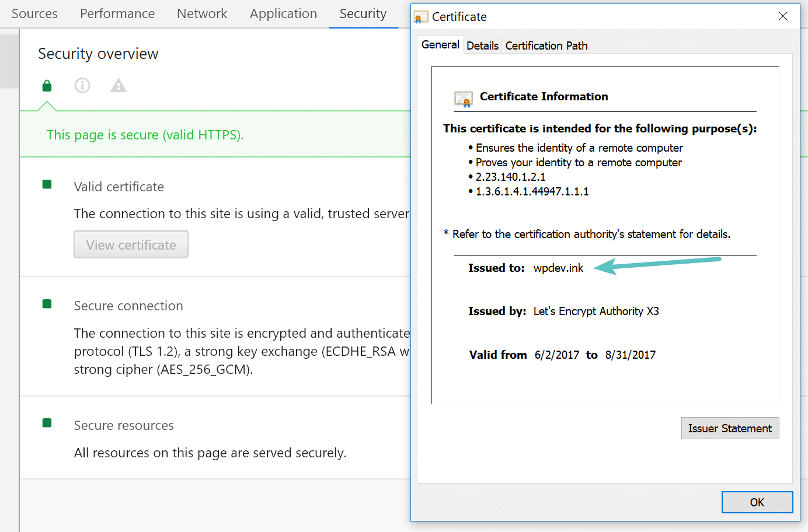Select the Sources panel
Viewport: 808px width, 532px height.
pos(34,13)
